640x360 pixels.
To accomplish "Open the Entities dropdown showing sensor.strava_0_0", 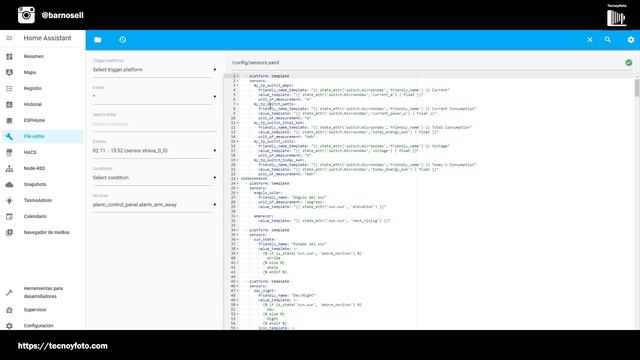I will pyautogui.click(x=154, y=151).
